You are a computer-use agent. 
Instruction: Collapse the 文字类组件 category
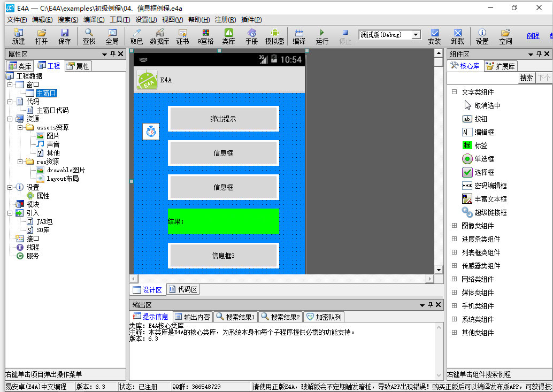455,92
